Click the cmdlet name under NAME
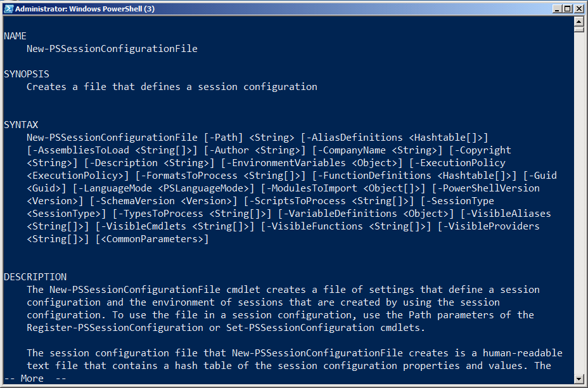This screenshot has height=388, width=588. click(112, 49)
